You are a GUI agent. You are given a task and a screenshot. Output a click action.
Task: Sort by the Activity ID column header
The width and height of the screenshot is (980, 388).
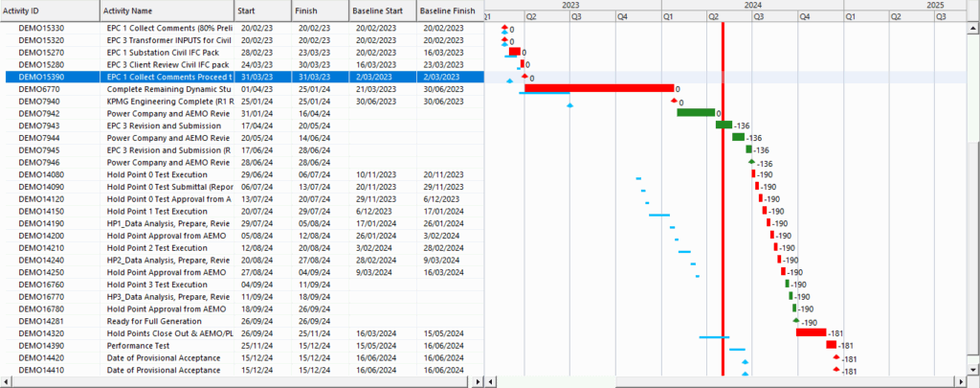[x=50, y=11]
